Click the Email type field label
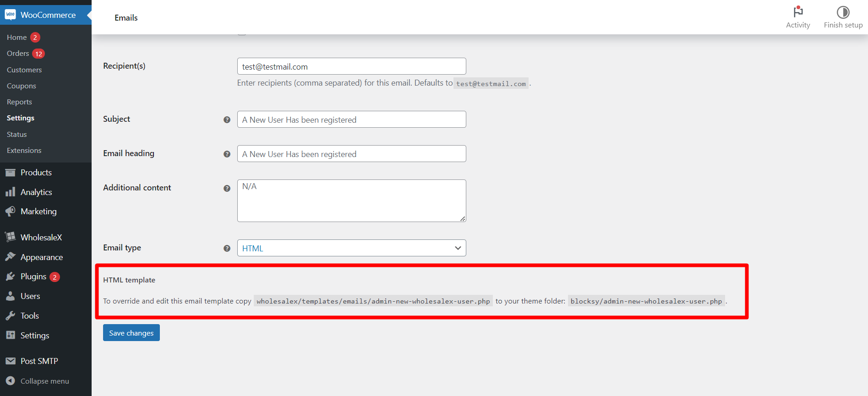868x396 pixels. [x=122, y=248]
